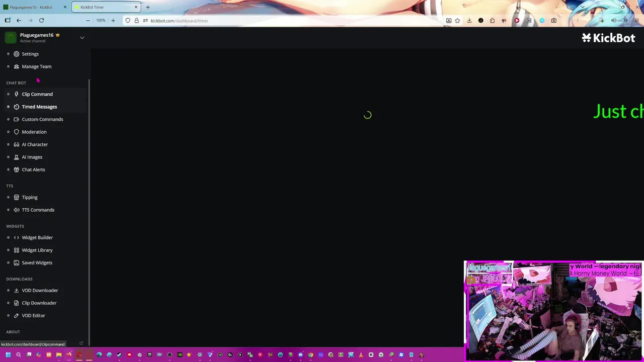The width and height of the screenshot is (644, 362).
Task: Click the webcam overlay preview
Action: pos(554,311)
